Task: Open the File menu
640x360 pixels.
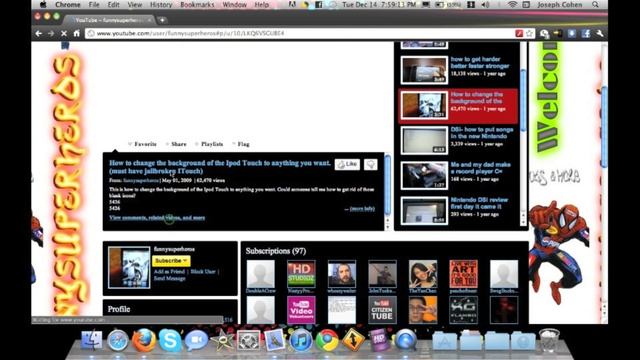Action: pos(94,5)
